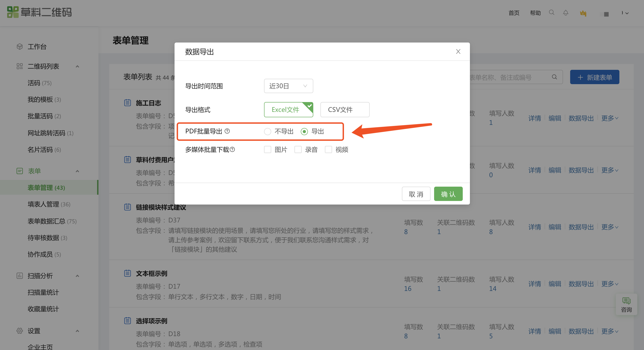Viewport: 644px width, 350px height.
Task: Click the 扫描分析 chart icon
Action: (x=19, y=275)
